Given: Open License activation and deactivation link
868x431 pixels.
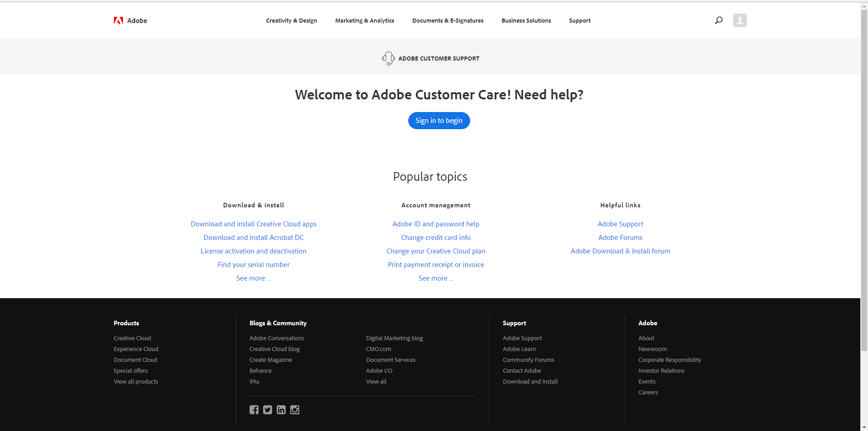Looking at the screenshot, I should (x=254, y=251).
